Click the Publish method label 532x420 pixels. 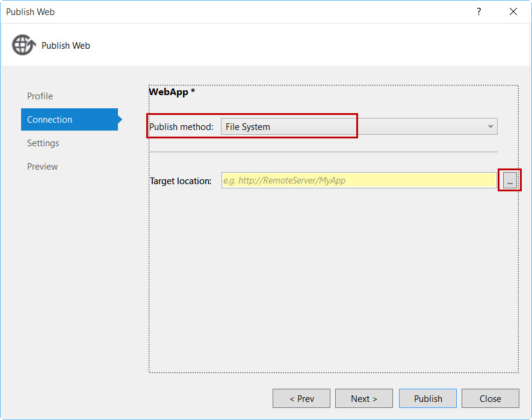[181, 126]
